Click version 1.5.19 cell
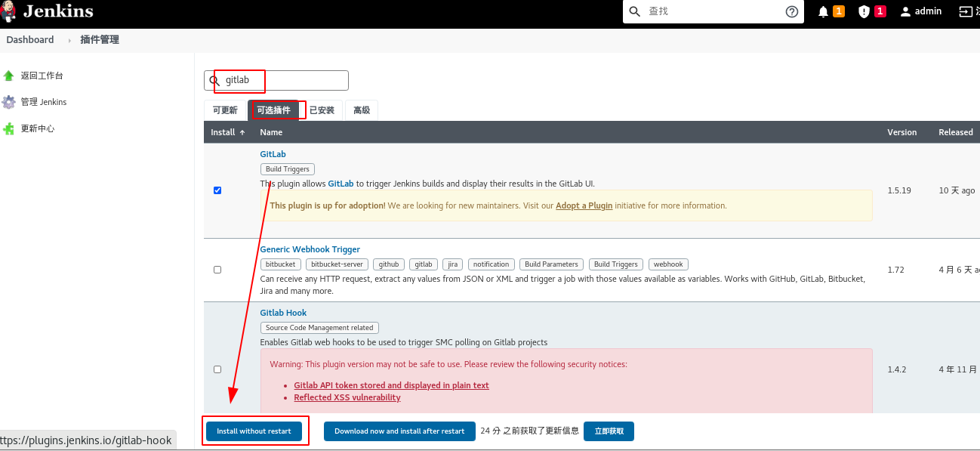This screenshot has width=980, height=451. pyautogui.click(x=898, y=190)
